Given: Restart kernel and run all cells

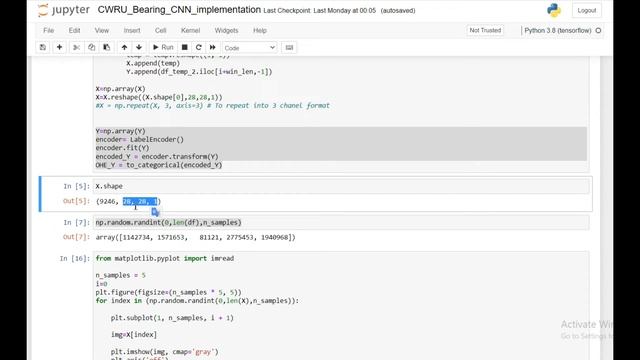Looking at the screenshot, I should pos(213,47).
